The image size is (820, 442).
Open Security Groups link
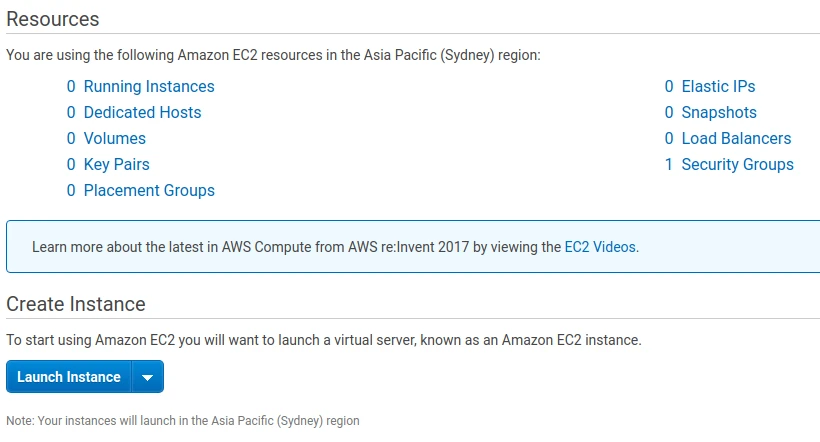pyautogui.click(x=737, y=164)
